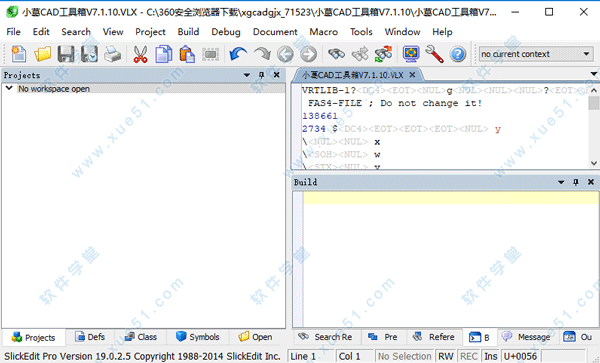
Task: Click the Select region toolbar icon
Action: [210, 54]
